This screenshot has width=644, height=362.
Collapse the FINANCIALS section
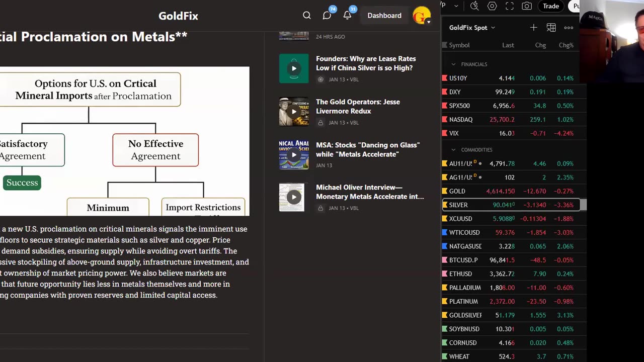pyautogui.click(x=453, y=64)
